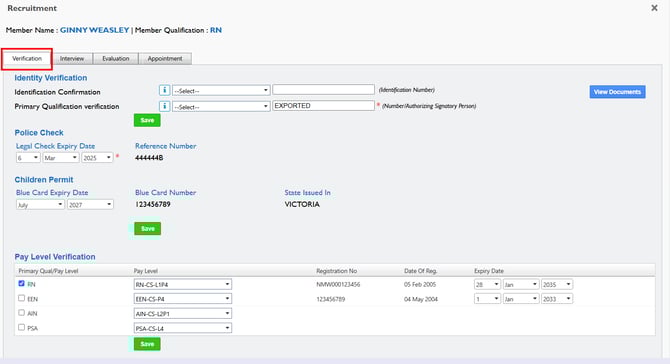
Task: Open Blue Card Expiry month dropdown July
Action: pos(40,205)
